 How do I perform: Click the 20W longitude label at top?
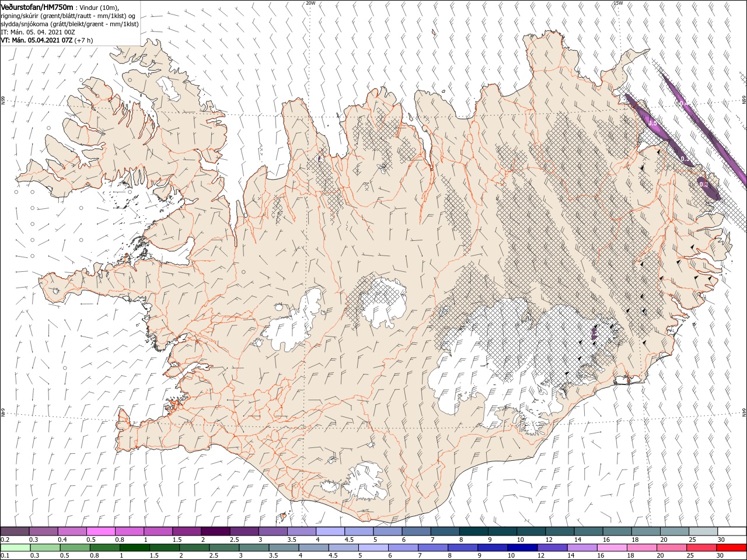coord(310,3)
